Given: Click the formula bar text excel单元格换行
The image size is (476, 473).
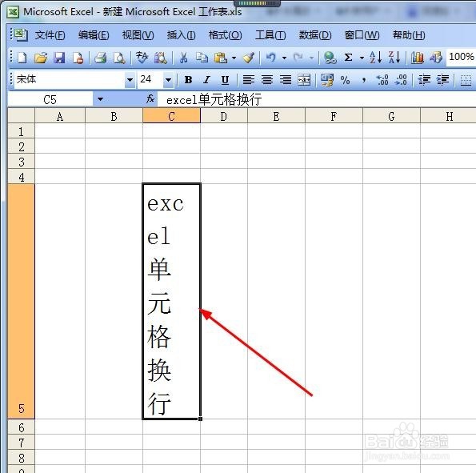Looking at the screenshot, I should click(x=214, y=99).
